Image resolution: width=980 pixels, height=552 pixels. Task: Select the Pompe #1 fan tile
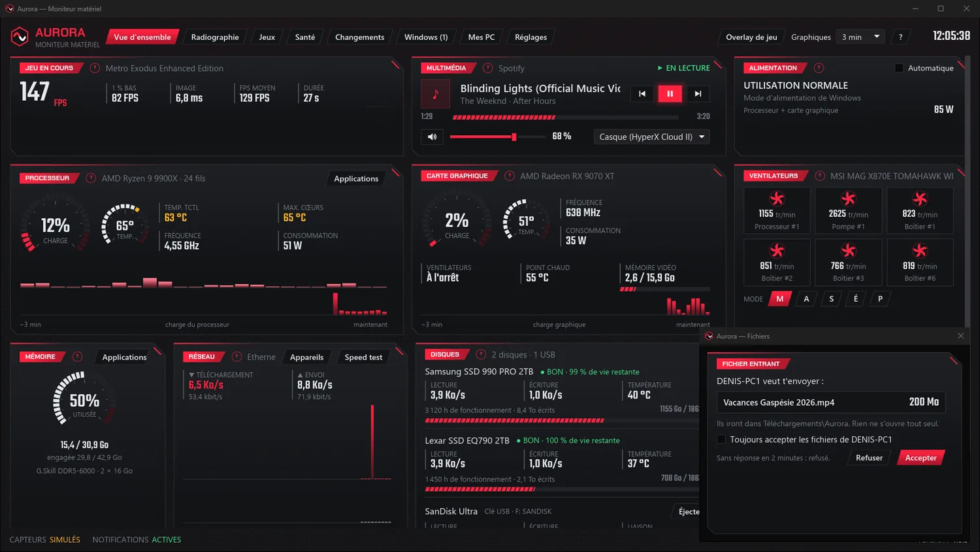click(x=848, y=210)
